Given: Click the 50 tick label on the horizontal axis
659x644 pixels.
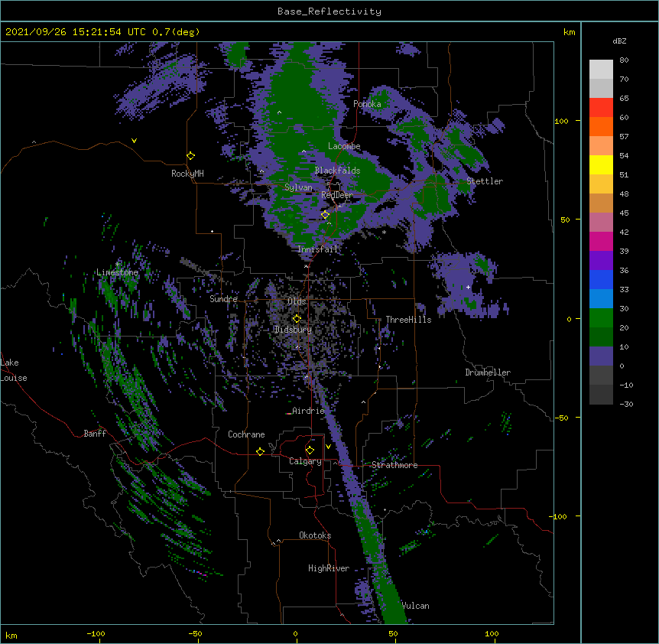Looking at the screenshot, I should coord(393,633).
